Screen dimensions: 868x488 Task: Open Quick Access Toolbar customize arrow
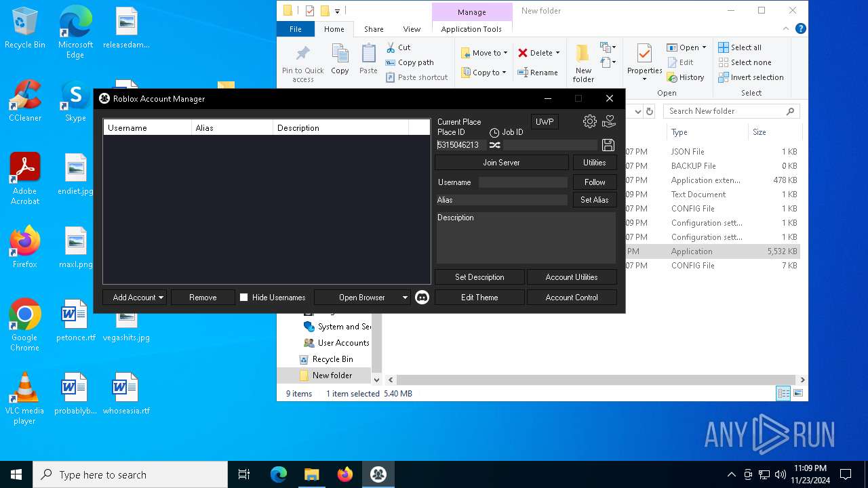pos(337,11)
